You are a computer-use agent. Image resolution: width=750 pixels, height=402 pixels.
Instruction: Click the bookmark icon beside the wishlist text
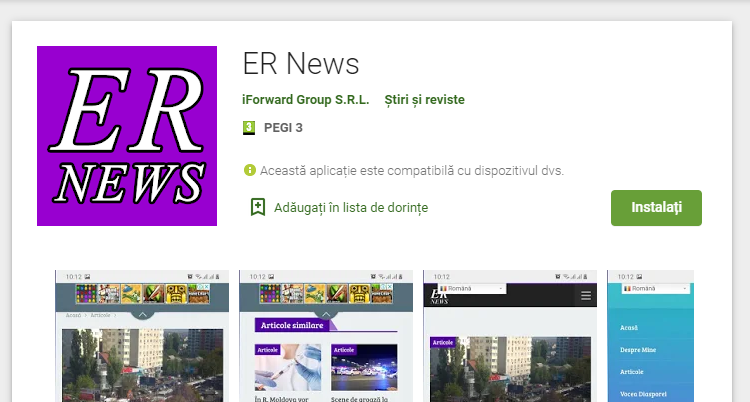click(x=257, y=207)
